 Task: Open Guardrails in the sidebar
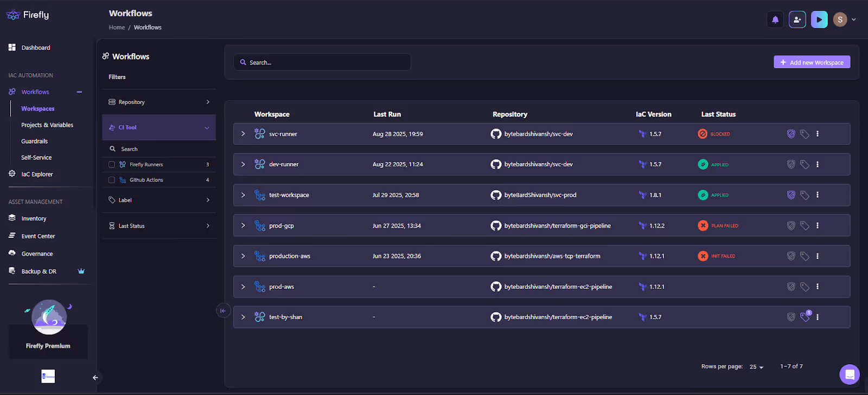pyautogui.click(x=35, y=141)
